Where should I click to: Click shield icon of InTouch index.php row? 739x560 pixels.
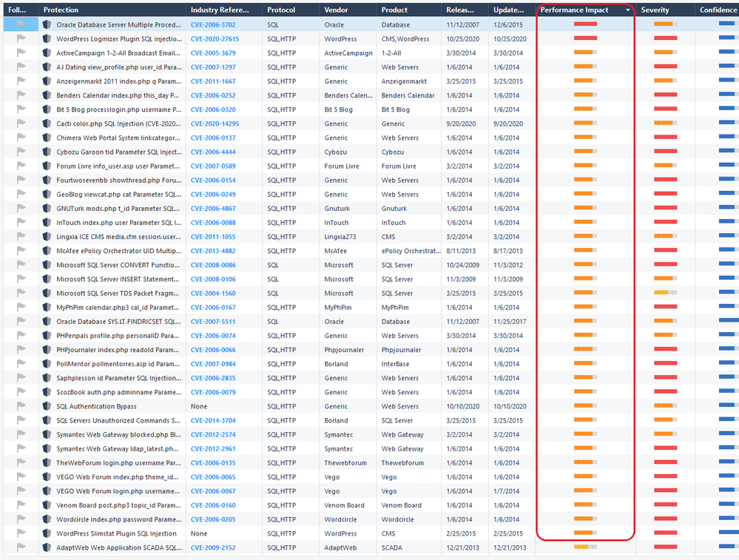click(47, 223)
